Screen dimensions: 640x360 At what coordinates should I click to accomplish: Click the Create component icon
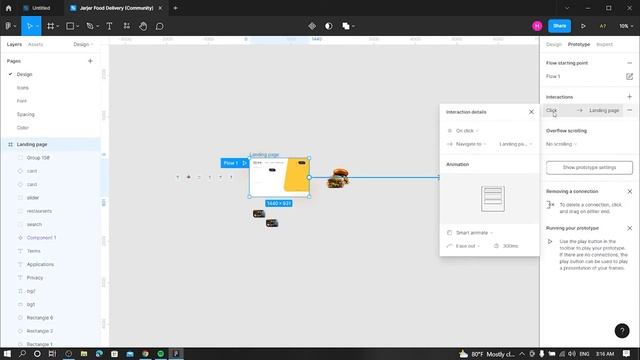click(312, 26)
